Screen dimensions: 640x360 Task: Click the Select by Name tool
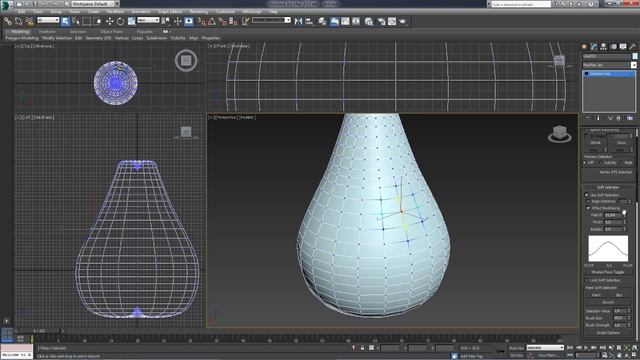[76, 21]
